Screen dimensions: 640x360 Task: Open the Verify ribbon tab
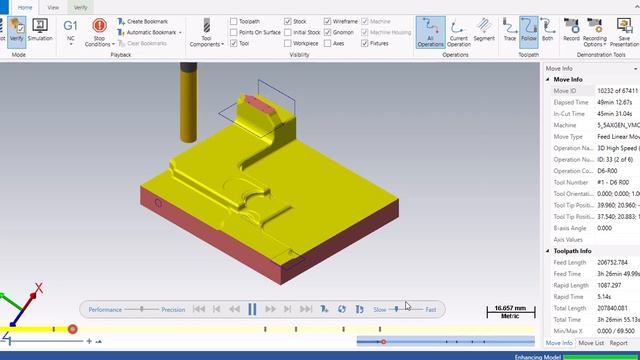[80, 7]
